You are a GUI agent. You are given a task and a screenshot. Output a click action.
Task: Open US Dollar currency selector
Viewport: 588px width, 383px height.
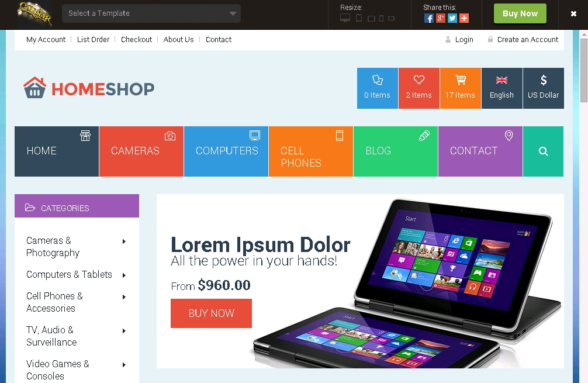pyautogui.click(x=544, y=88)
